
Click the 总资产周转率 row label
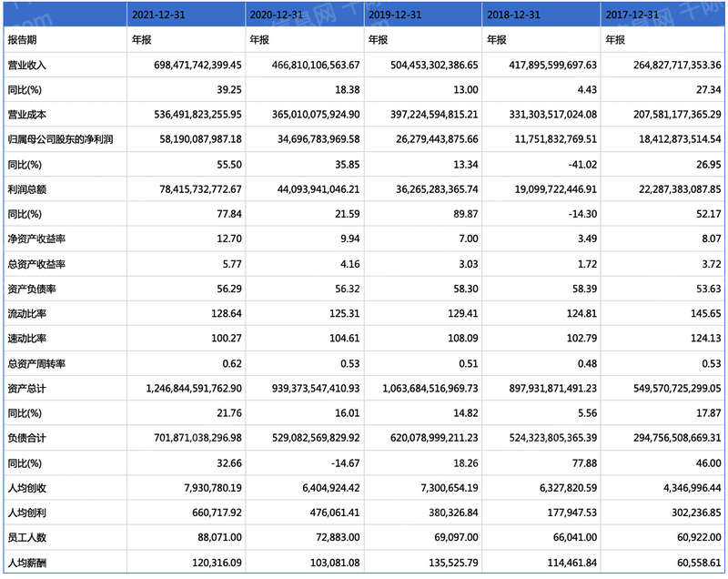point(36,363)
